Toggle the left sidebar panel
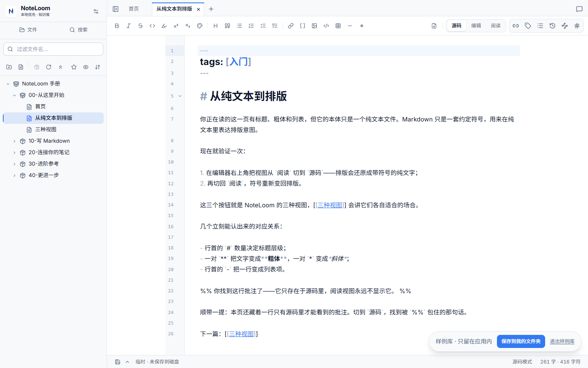This screenshot has height=368, width=588. click(116, 9)
